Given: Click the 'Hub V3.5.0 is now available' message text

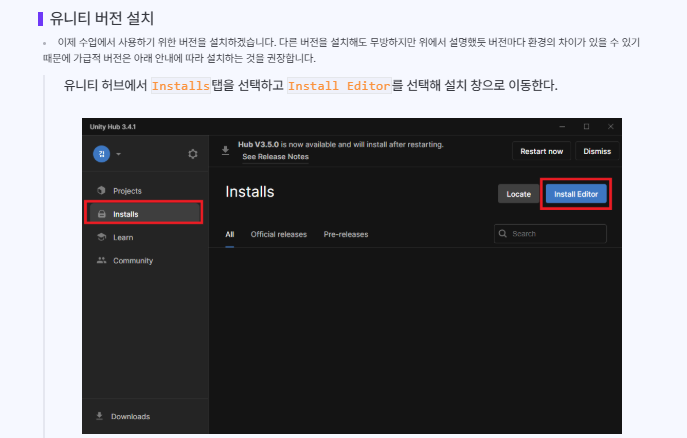Looking at the screenshot, I should pos(340,145).
